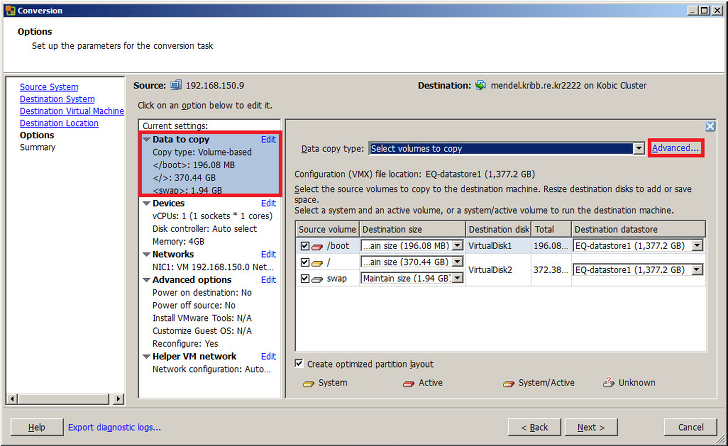Click the Active legend disk icon

tap(409, 384)
